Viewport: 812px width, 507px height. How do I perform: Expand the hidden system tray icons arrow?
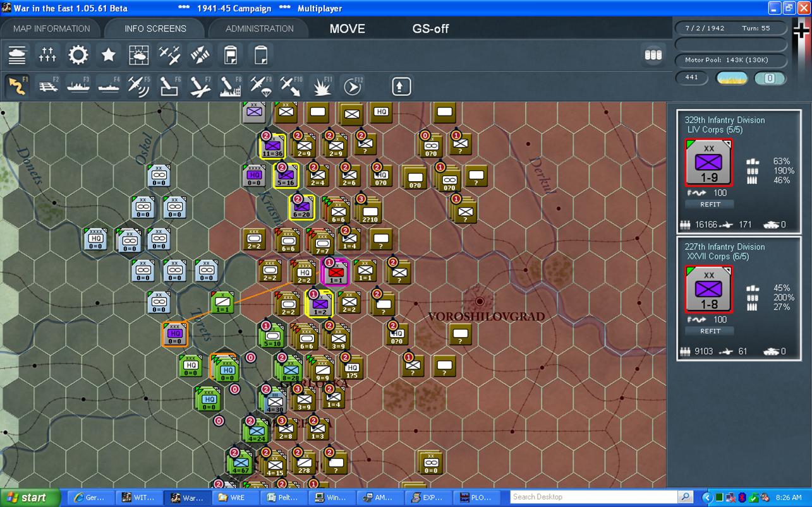pyautogui.click(x=706, y=498)
